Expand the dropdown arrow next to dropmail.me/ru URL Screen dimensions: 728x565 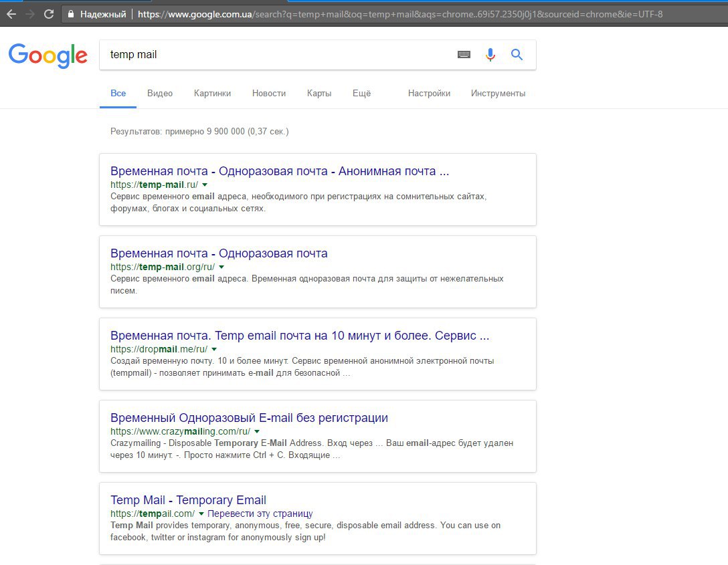point(214,349)
